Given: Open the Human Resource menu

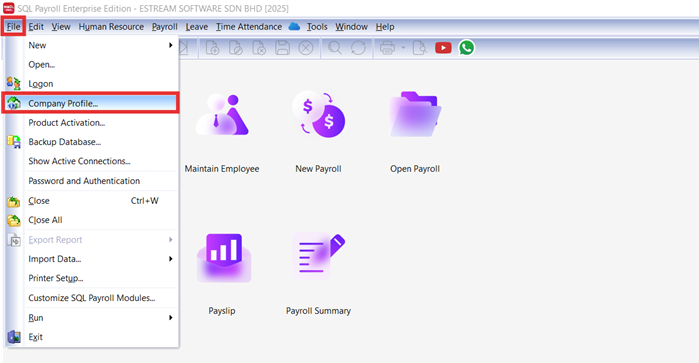Looking at the screenshot, I should 111,27.
